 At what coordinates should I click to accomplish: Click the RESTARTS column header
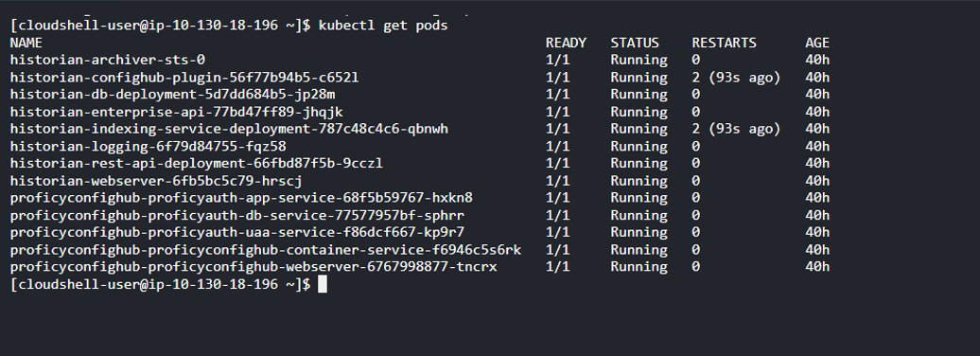(724, 43)
